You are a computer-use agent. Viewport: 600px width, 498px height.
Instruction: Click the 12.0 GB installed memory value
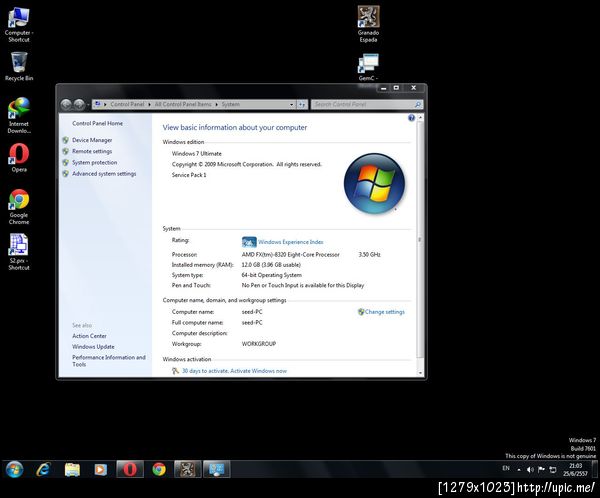(x=271, y=265)
